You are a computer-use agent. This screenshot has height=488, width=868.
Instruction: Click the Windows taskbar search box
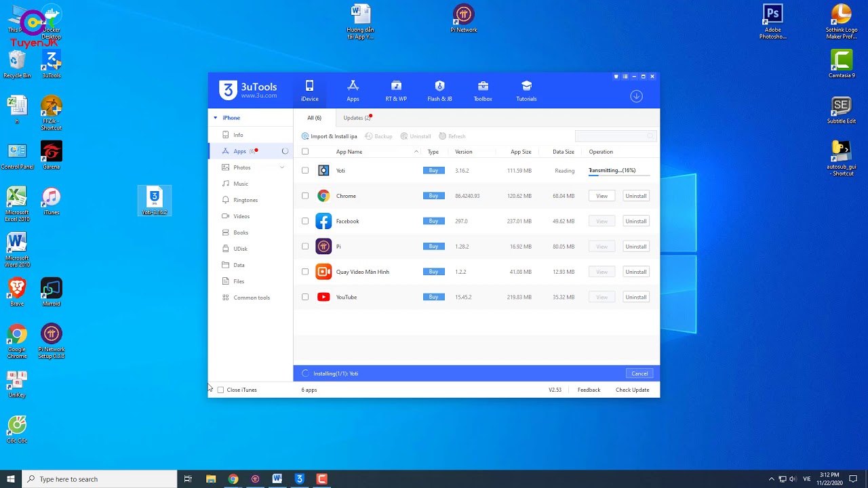[x=99, y=479]
